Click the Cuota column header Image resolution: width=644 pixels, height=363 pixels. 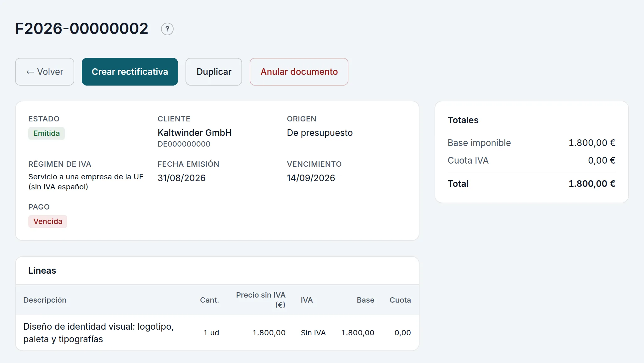[x=400, y=300]
